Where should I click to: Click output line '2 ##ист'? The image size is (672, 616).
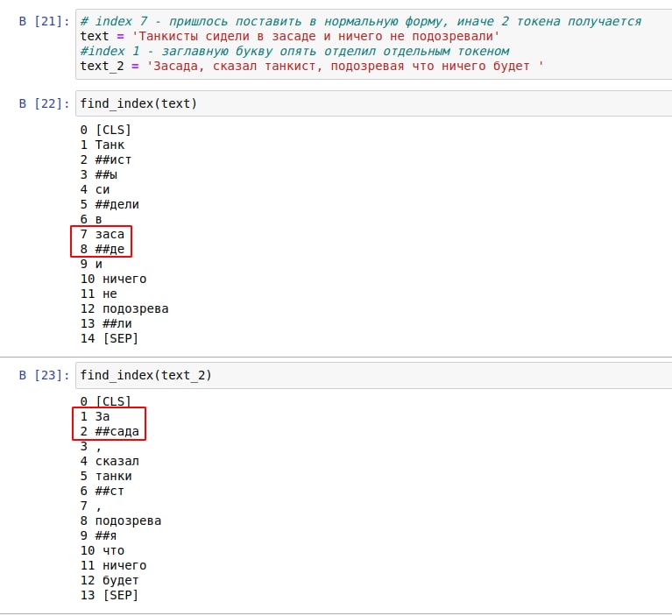click(106, 159)
